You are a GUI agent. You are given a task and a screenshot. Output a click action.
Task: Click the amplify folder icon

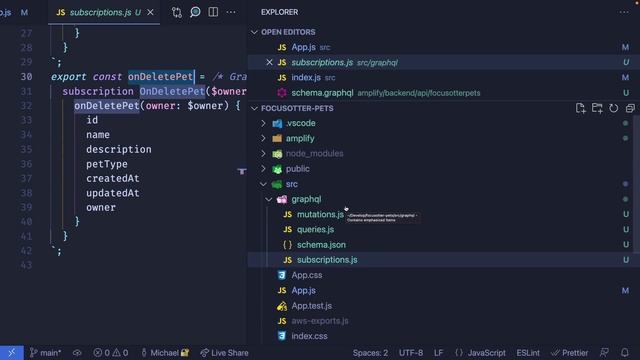point(277,138)
